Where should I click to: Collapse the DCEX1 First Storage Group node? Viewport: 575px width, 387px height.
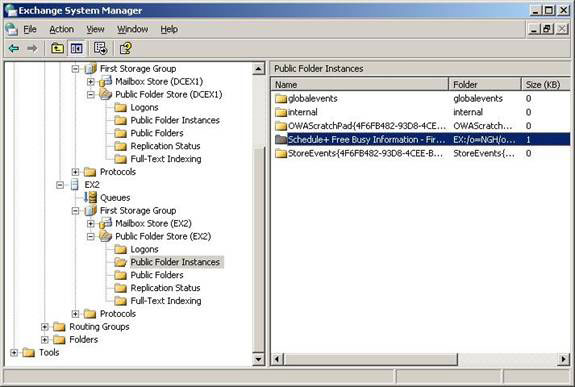[75, 69]
